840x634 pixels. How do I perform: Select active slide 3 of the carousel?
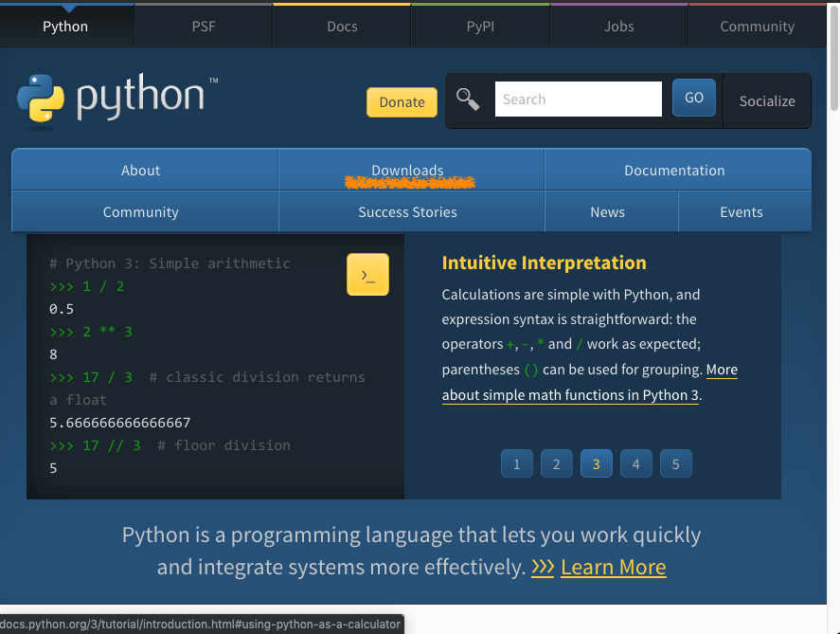click(x=597, y=463)
